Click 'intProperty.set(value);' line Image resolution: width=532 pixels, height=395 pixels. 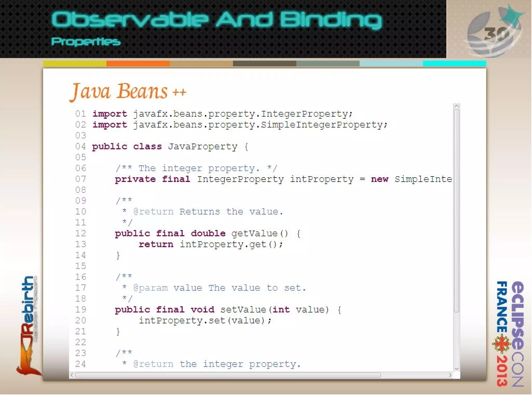pyautogui.click(x=205, y=321)
